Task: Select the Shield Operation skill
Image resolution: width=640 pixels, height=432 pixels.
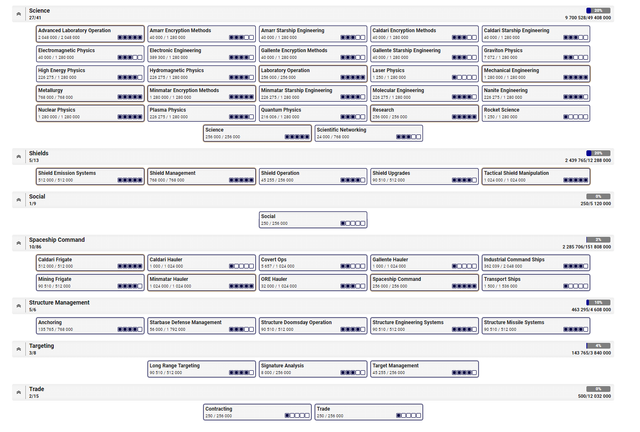Action: [x=313, y=176]
